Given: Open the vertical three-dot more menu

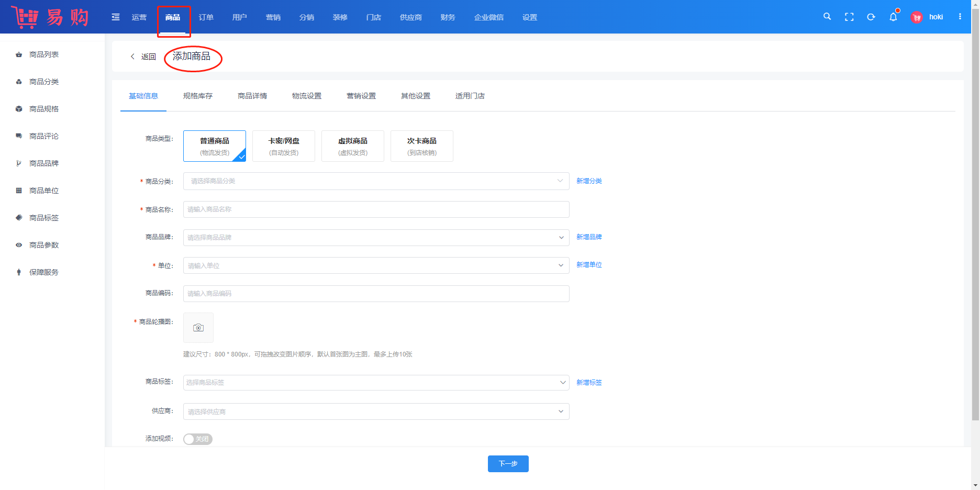Looking at the screenshot, I should point(960,17).
